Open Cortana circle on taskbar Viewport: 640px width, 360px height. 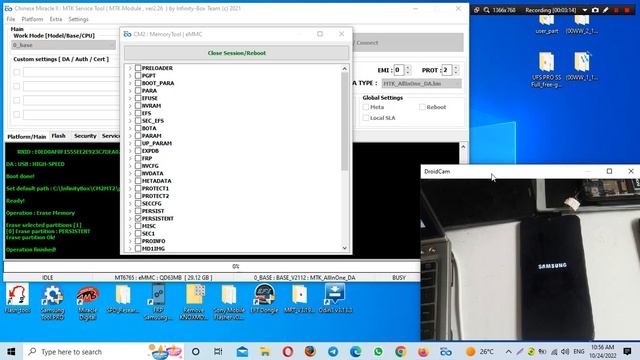[x=196, y=351]
